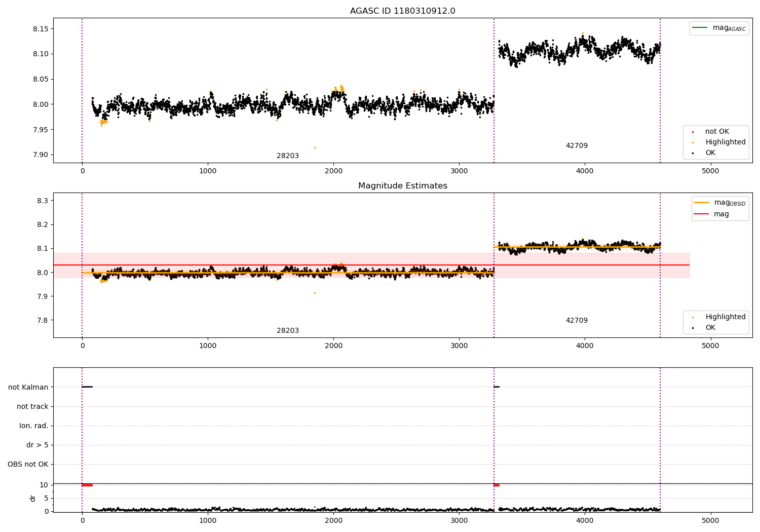Screen dimensions: 760x532
Task: Click the 'dr > 5' row label
Action: pos(37,445)
